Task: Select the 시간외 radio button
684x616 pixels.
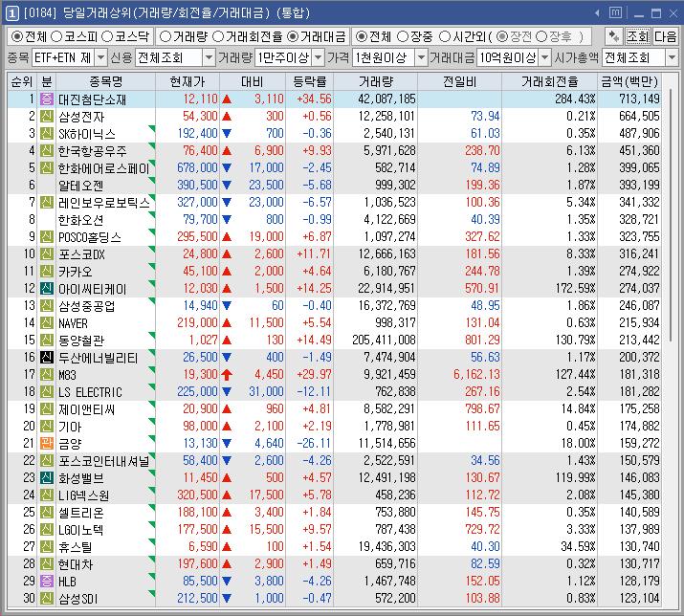Action: (x=445, y=36)
